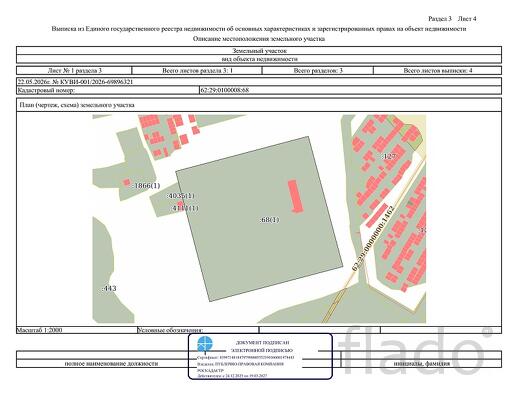The height and width of the screenshot is (400, 518).
Task: Click the 'Раздел 3 Лист 4' page header
Action: (x=452, y=19)
